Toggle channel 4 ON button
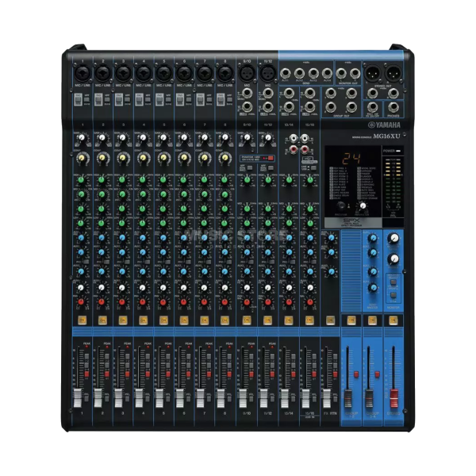Screen dimensions: 476x476 tap(143, 320)
